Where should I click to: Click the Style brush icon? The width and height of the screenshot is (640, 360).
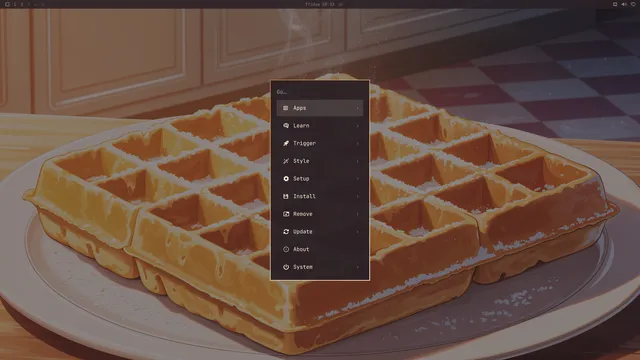pyautogui.click(x=286, y=161)
